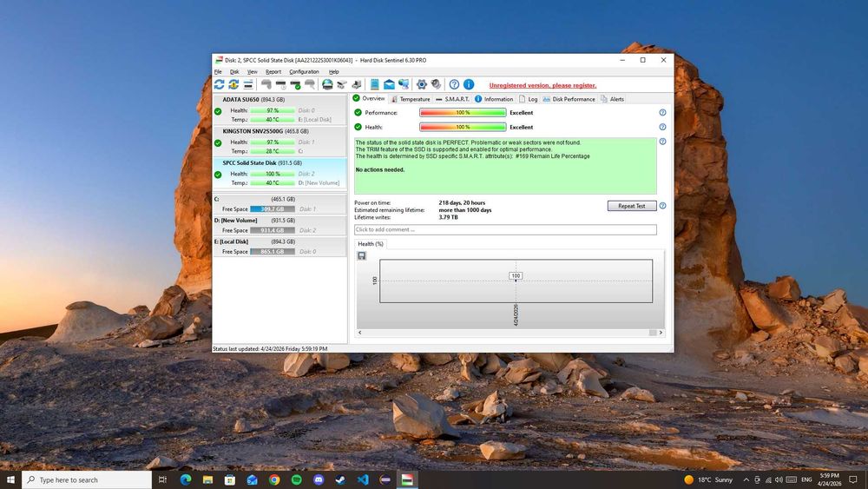Click the networked computers toolbar icon
The width and height of the screenshot is (868, 489).
pyautogui.click(x=404, y=84)
